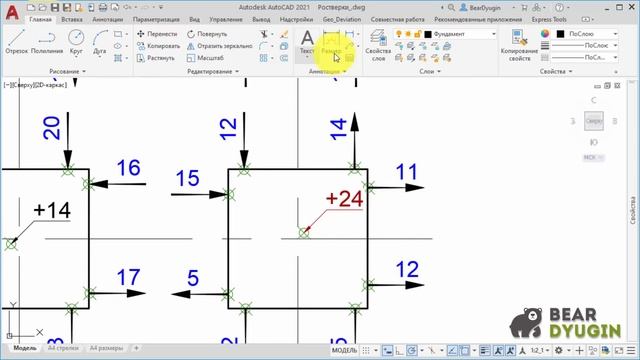
Task: Click the Сверху top face of ViewCube
Action: pyautogui.click(x=593, y=121)
